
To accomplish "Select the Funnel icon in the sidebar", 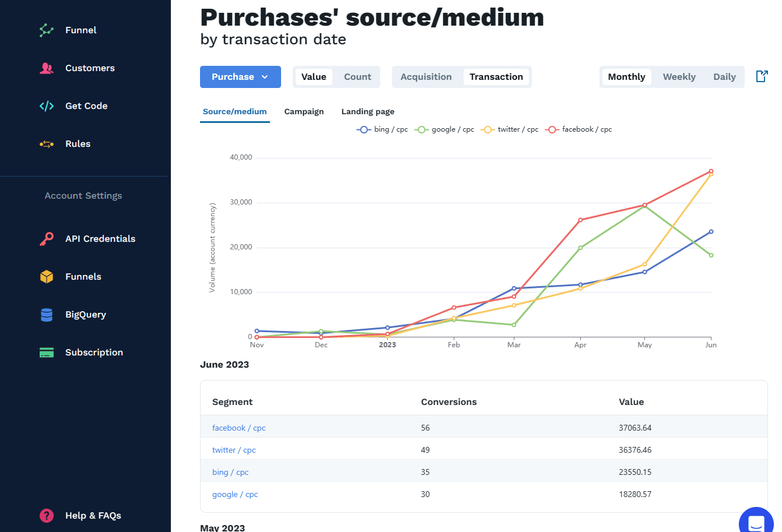I will (x=46, y=30).
